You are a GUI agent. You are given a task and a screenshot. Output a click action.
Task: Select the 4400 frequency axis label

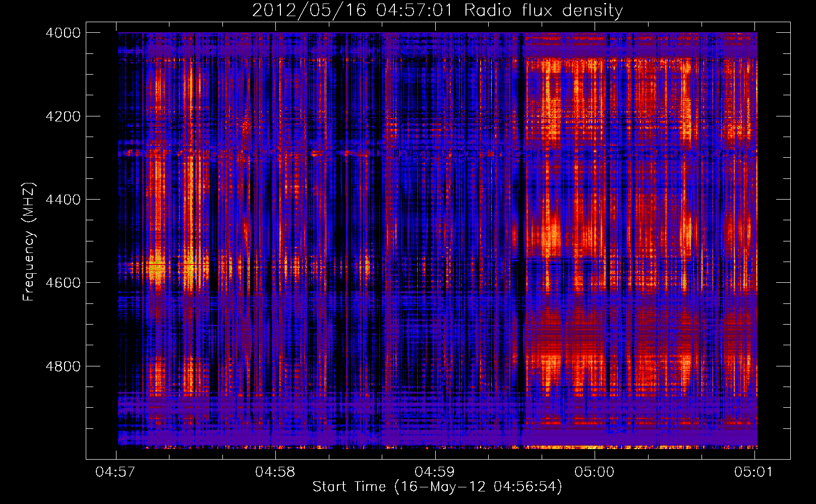point(63,200)
